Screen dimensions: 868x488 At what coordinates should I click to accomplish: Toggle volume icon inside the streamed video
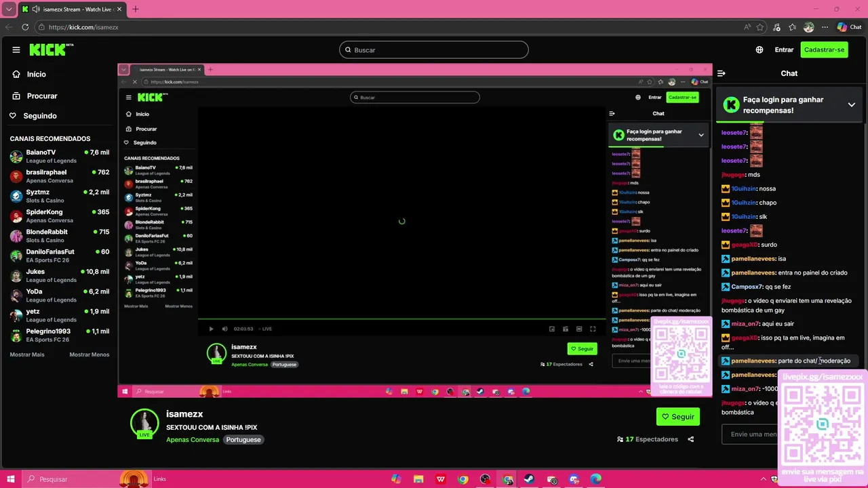coord(224,329)
